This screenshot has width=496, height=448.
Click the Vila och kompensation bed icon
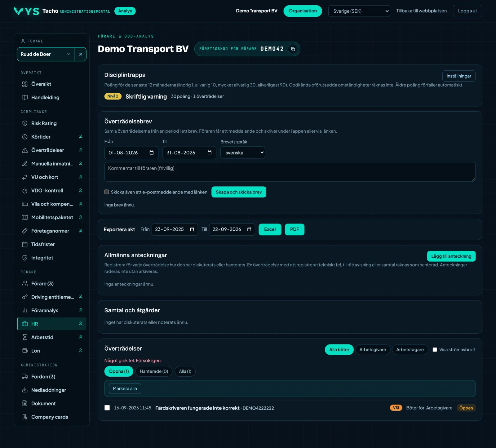[x=25, y=204]
